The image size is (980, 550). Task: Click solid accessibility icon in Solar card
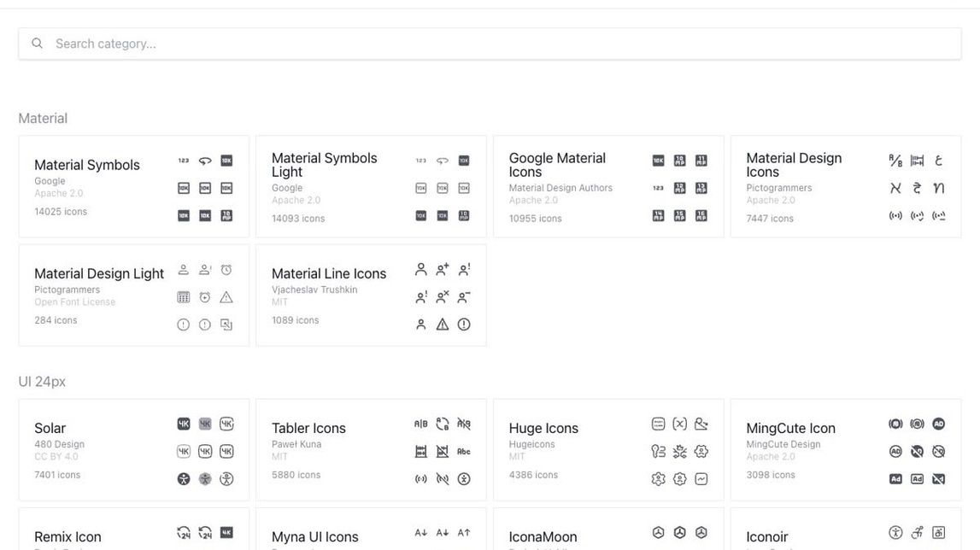pyautogui.click(x=183, y=479)
